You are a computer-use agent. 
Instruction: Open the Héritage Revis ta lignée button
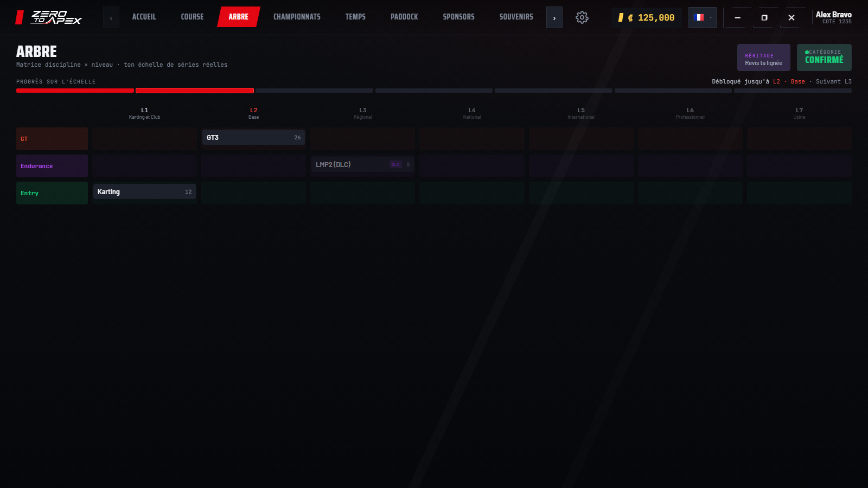point(763,57)
